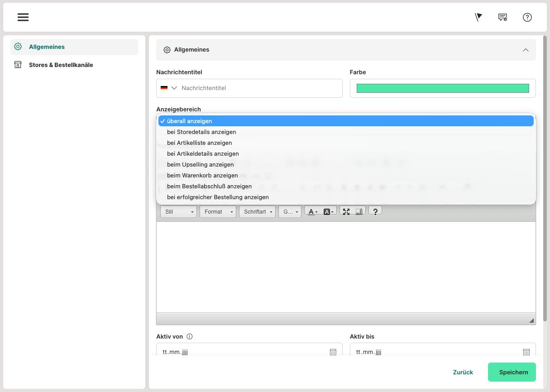Open the text color dropdown in editor
This screenshot has width=550, height=392.
coord(313,211)
